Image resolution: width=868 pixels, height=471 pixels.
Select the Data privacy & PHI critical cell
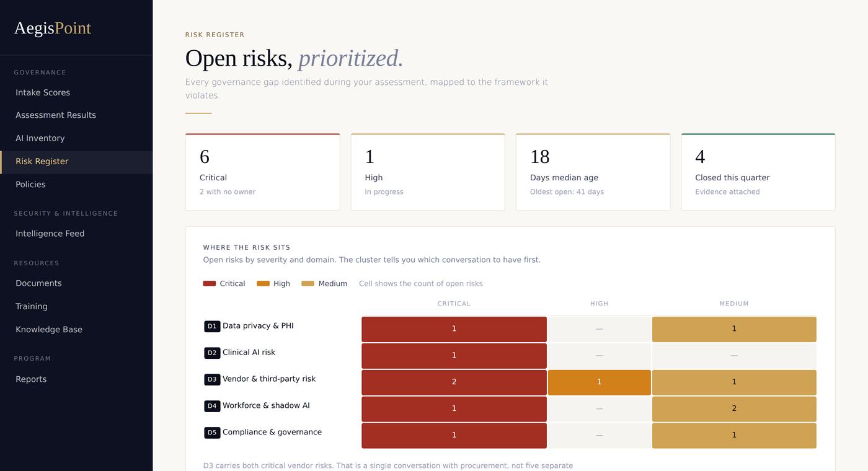pos(454,329)
